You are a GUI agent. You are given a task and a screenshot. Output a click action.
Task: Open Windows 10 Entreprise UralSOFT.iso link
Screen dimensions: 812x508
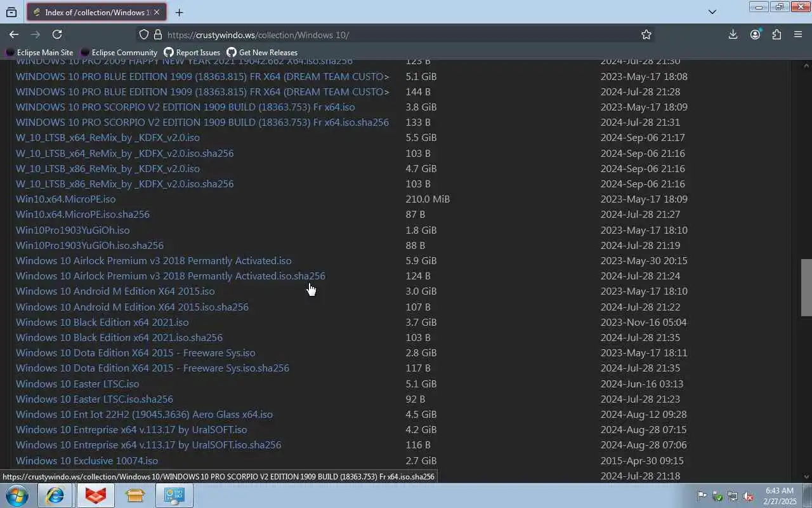click(131, 430)
